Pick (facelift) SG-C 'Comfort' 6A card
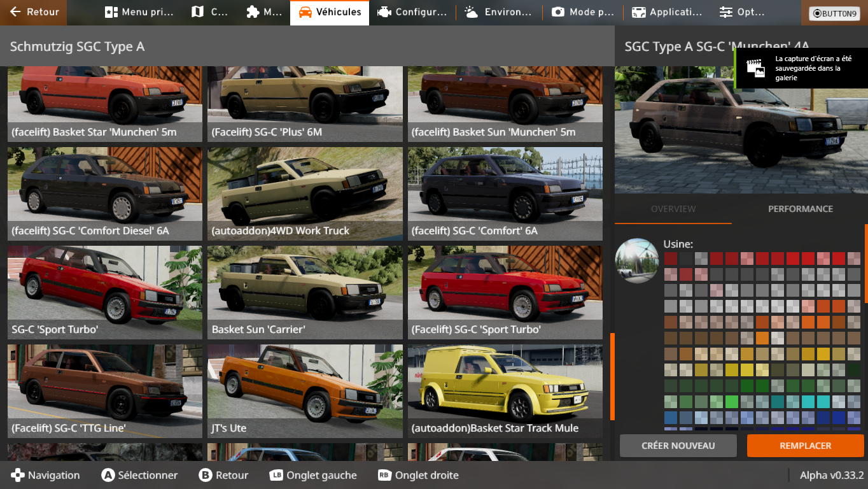 pyautogui.click(x=505, y=194)
